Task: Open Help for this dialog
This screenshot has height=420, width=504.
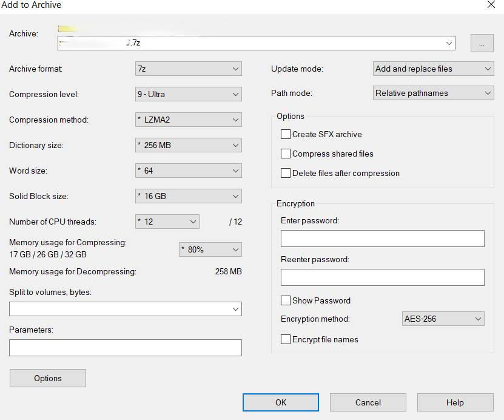Action: tap(455, 402)
